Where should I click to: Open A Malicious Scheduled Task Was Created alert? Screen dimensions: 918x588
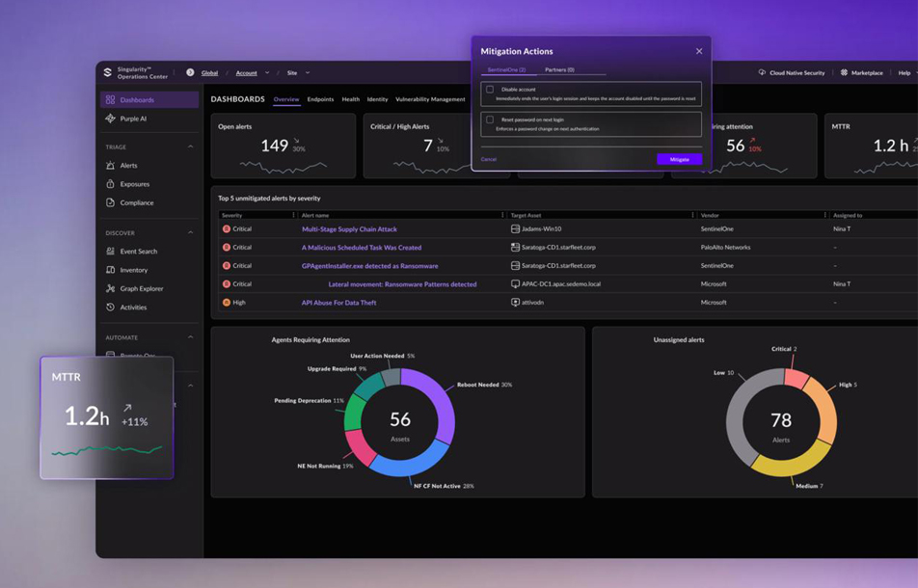(362, 248)
